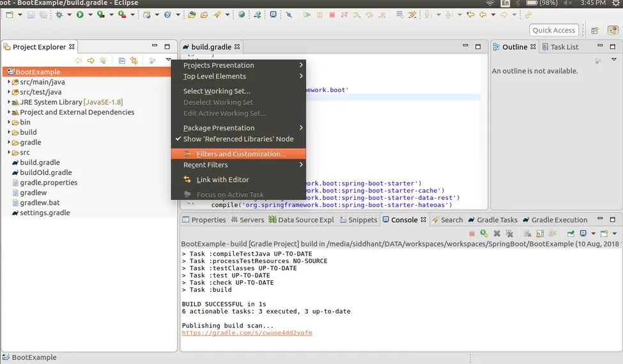Switch to Properties tab

click(x=204, y=220)
